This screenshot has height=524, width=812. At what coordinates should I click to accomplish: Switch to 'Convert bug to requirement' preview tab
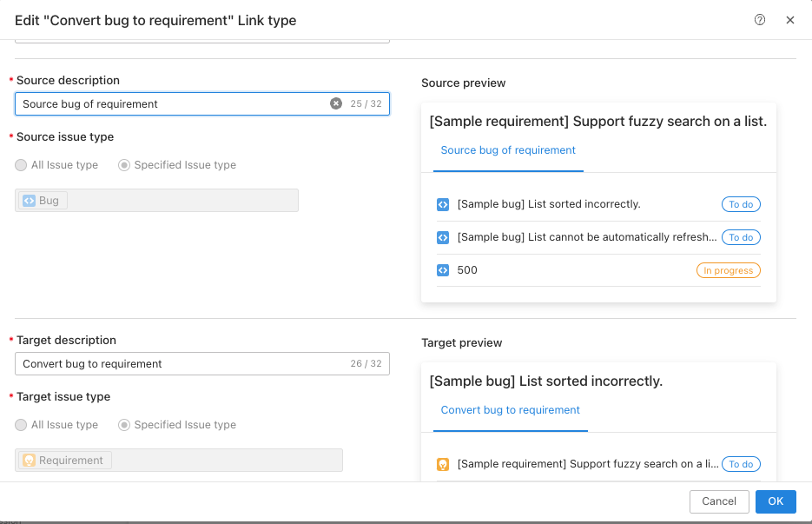510,410
